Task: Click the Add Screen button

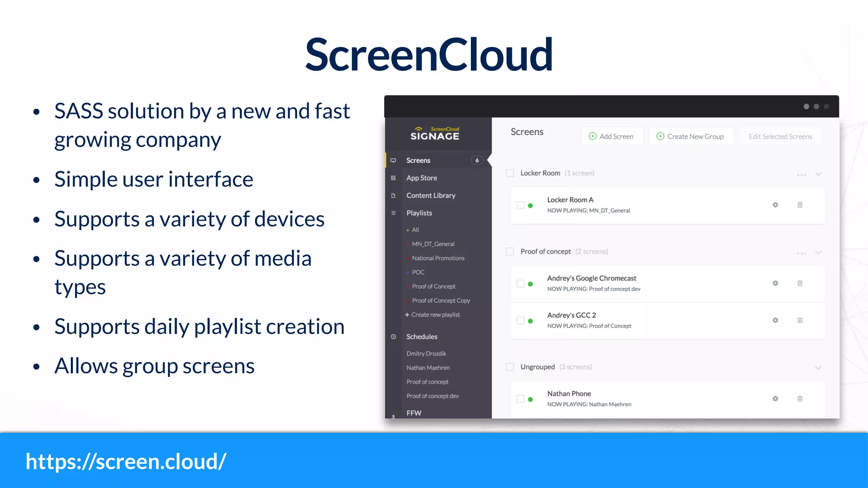Action: [612, 136]
